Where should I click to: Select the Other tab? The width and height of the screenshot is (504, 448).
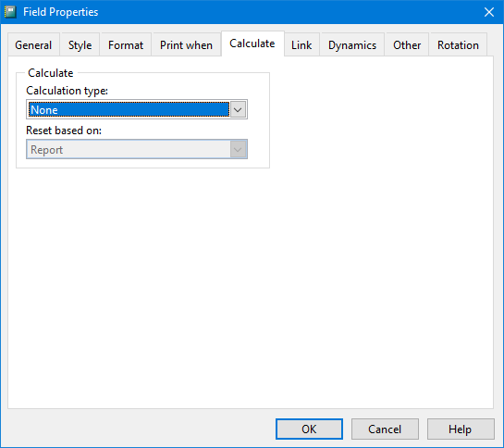407,45
